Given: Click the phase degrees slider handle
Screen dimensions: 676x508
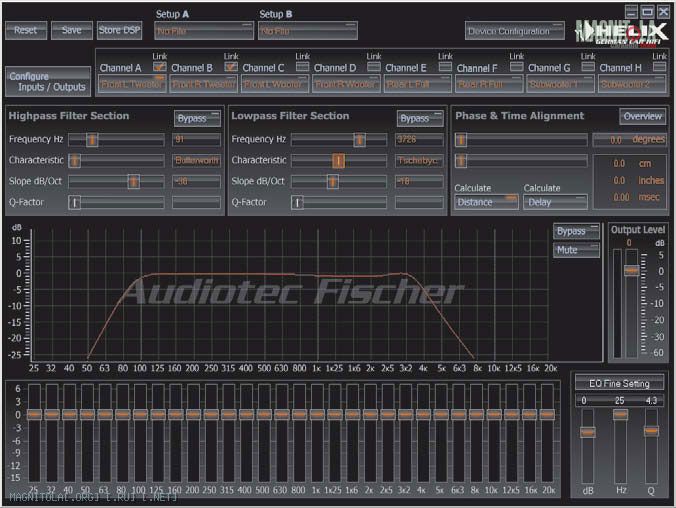Looking at the screenshot, I should [461, 140].
